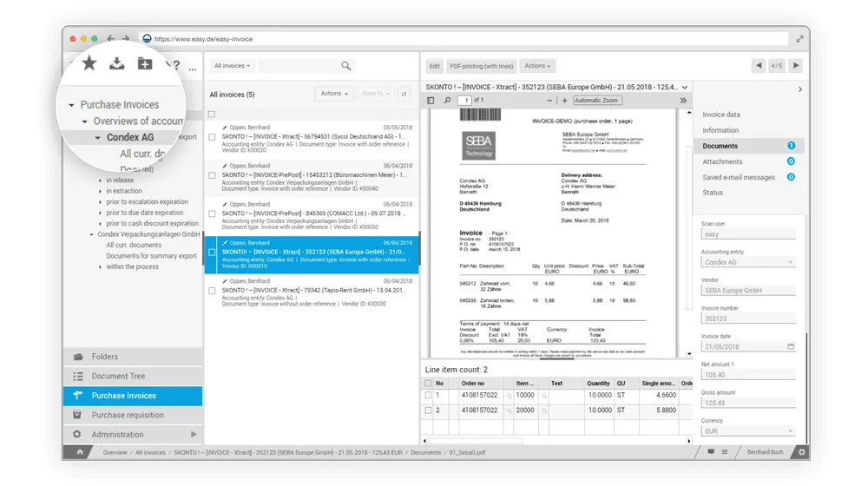Click the invoice search input field
This screenshot has width=868, height=486.
pos(299,66)
